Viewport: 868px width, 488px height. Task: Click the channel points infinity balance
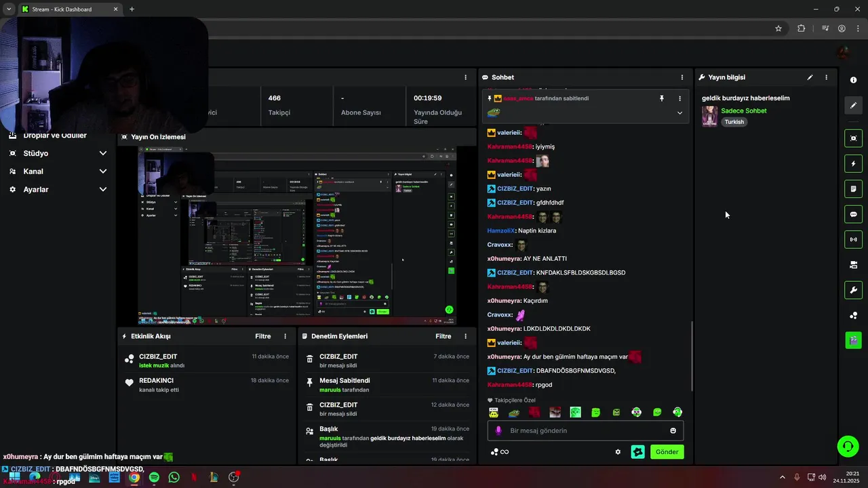click(x=500, y=452)
